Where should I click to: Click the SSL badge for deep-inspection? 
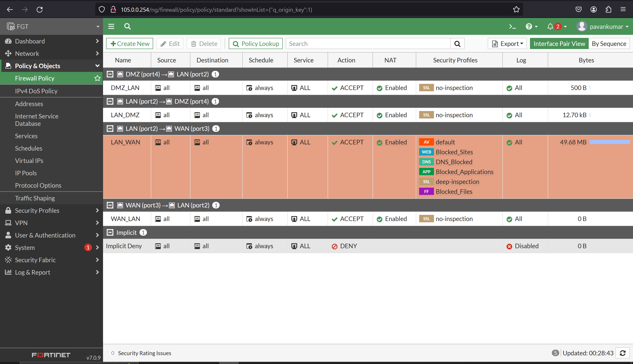pyautogui.click(x=426, y=181)
